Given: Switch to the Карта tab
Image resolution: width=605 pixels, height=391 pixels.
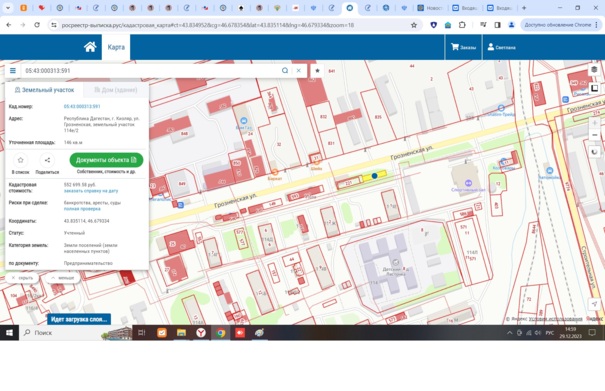Looking at the screenshot, I should [x=116, y=47].
